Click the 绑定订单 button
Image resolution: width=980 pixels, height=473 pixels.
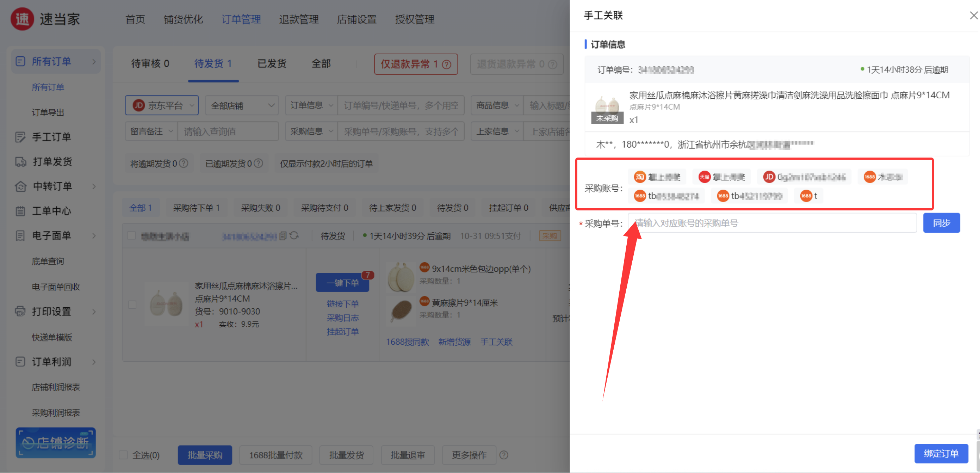[941, 453]
